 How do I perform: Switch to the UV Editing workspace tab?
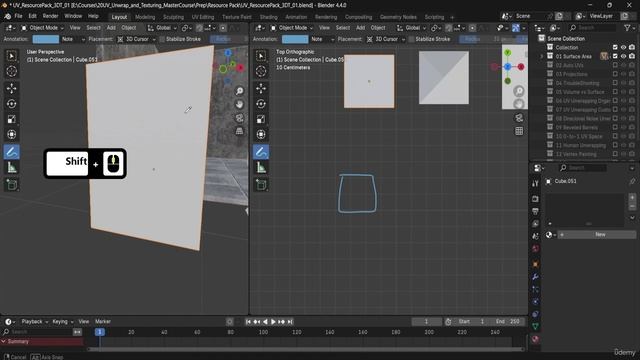point(203,17)
